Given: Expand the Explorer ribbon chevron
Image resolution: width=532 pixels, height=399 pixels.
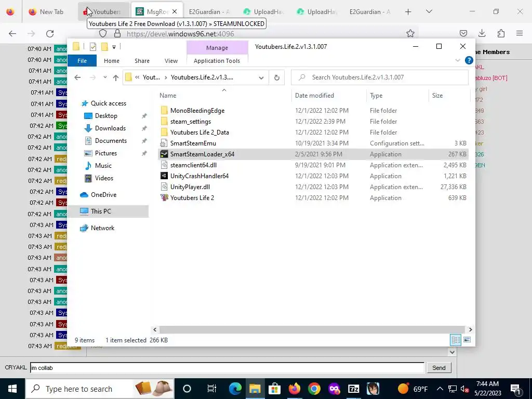Looking at the screenshot, I should click(x=457, y=60).
